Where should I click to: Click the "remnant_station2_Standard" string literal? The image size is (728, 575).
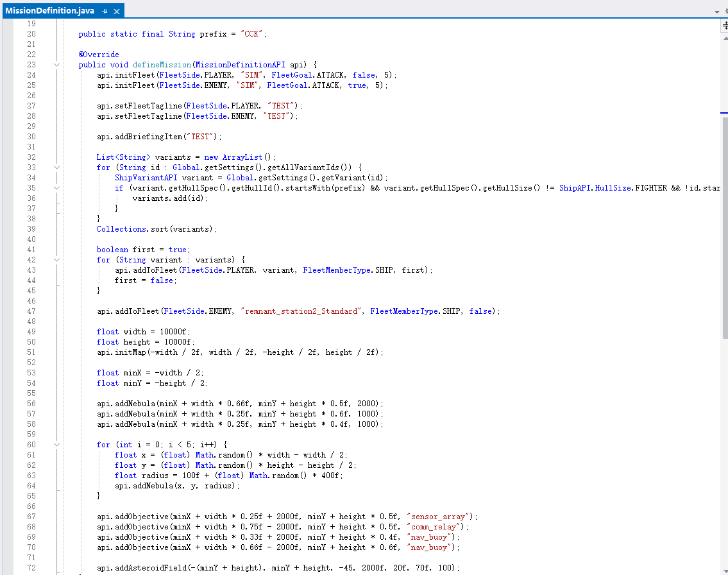(301, 311)
